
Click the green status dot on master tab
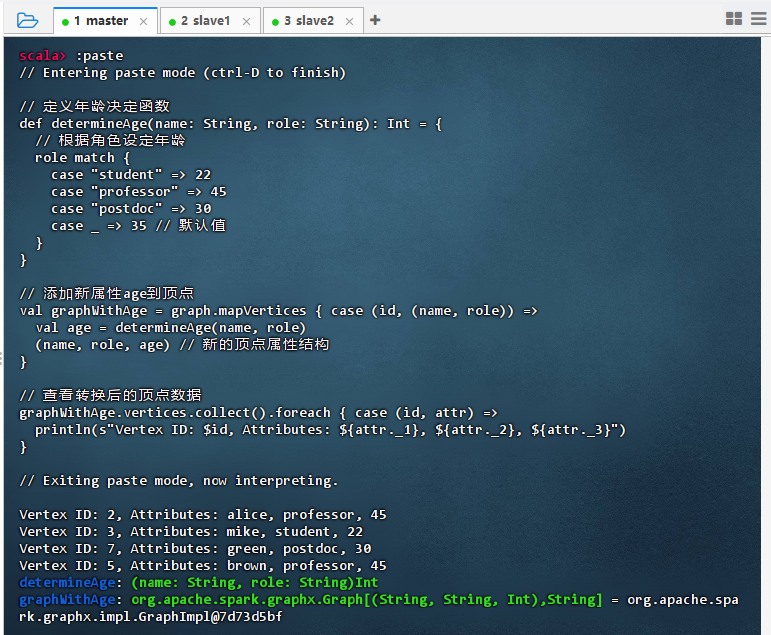65,22
